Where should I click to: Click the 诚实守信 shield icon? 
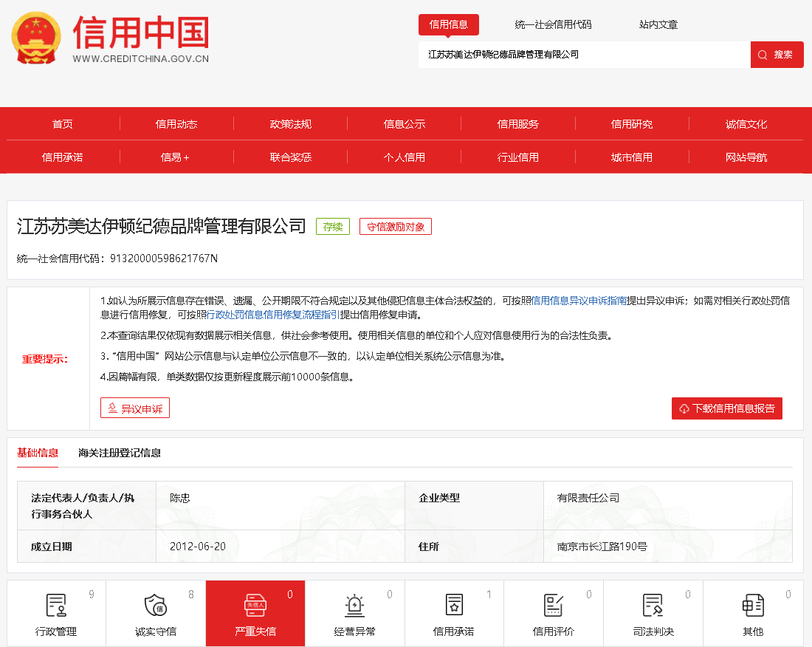pos(155,605)
